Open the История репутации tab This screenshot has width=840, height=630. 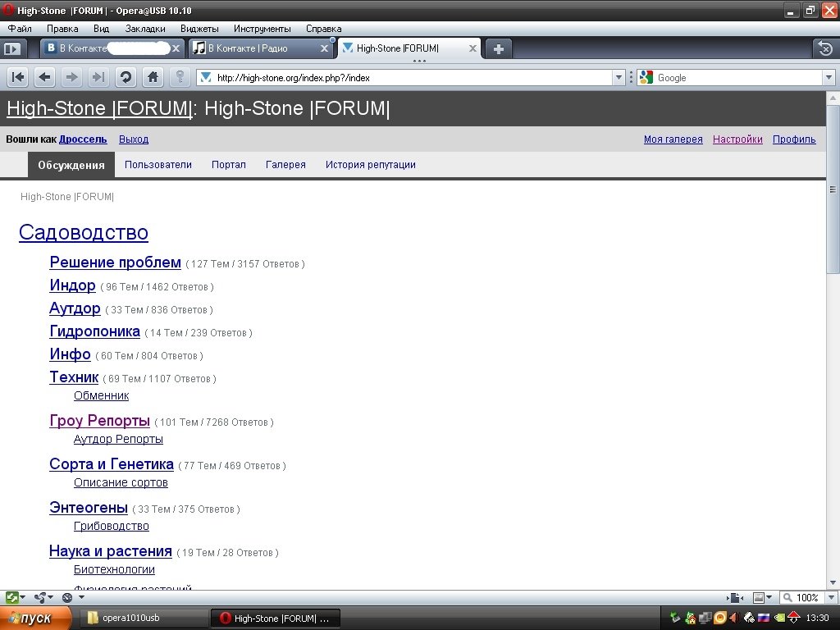(371, 165)
